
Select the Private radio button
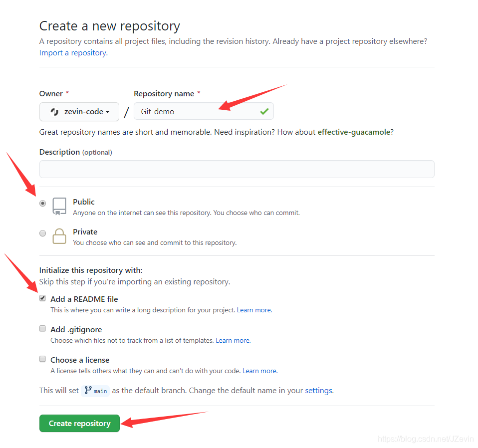point(43,233)
